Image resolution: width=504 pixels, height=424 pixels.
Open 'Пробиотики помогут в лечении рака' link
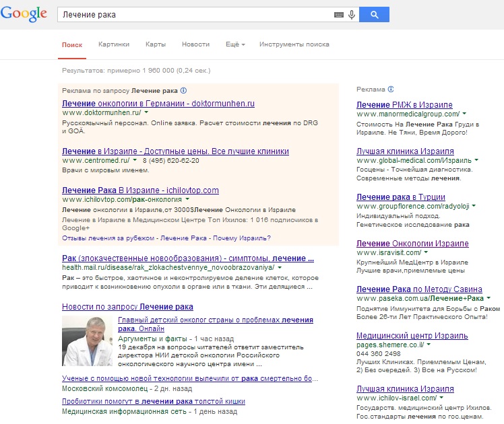click(x=154, y=401)
